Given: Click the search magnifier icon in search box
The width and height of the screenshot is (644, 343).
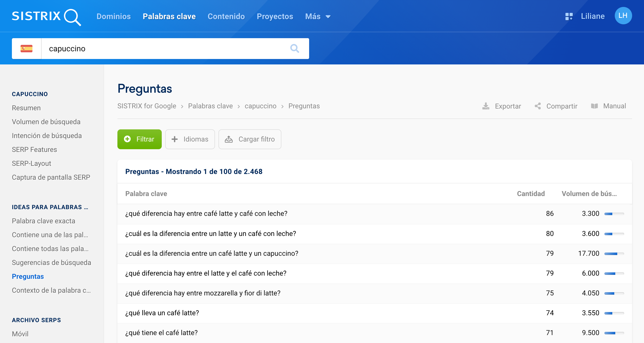Looking at the screenshot, I should click(295, 48).
